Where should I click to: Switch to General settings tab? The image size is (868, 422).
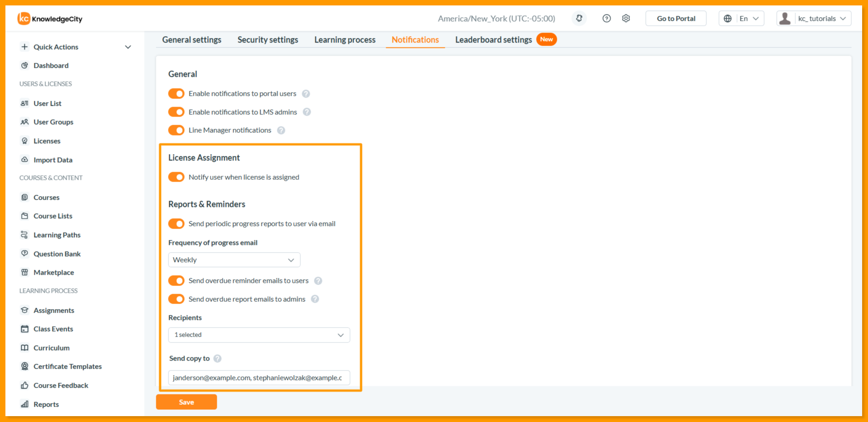coord(192,40)
